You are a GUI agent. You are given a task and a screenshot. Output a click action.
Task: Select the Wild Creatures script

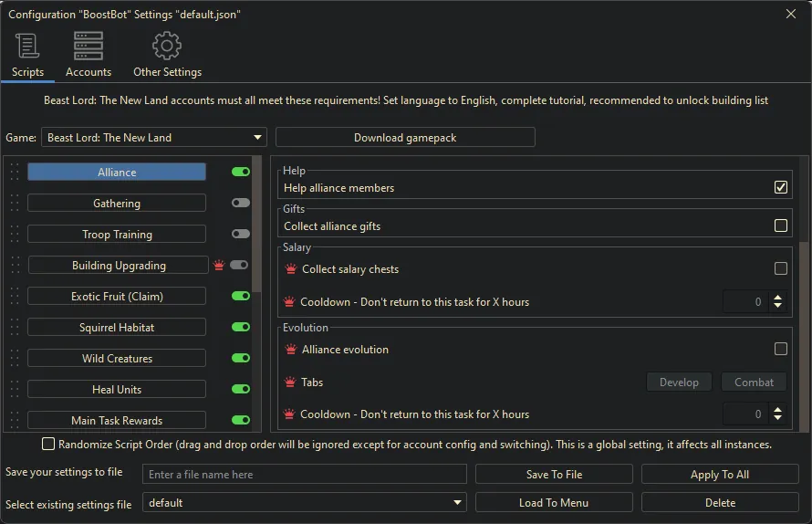[117, 359]
